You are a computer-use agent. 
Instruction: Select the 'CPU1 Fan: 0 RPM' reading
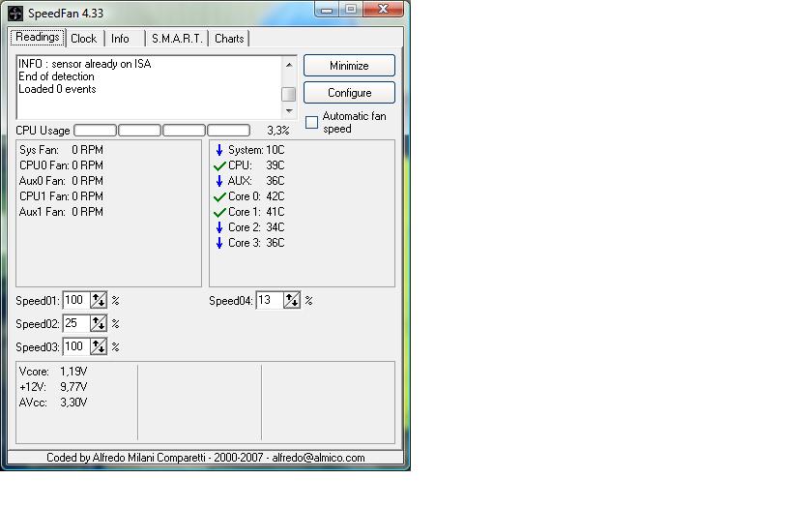coord(61,196)
